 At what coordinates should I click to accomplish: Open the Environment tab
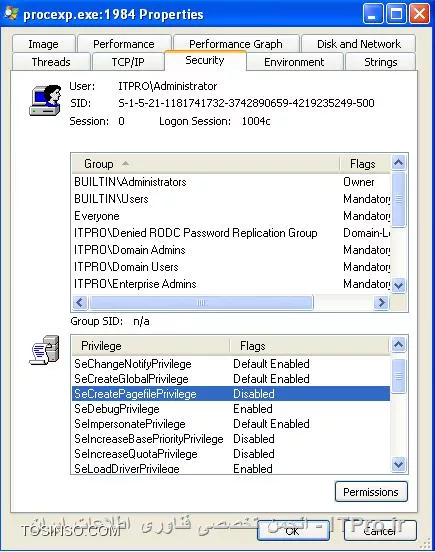(x=294, y=62)
